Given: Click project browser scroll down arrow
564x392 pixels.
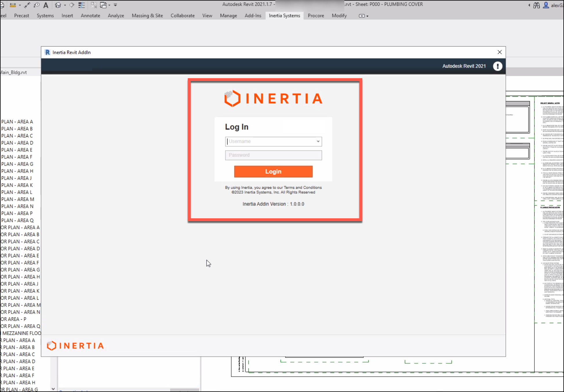Looking at the screenshot, I should [53, 389].
